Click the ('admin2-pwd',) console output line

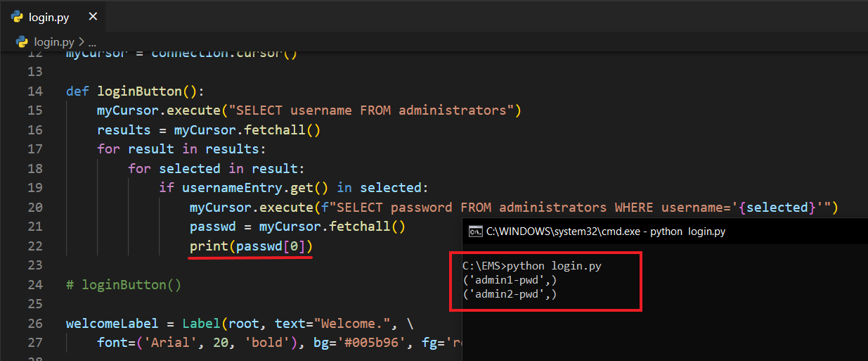click(x=509, y=294)
